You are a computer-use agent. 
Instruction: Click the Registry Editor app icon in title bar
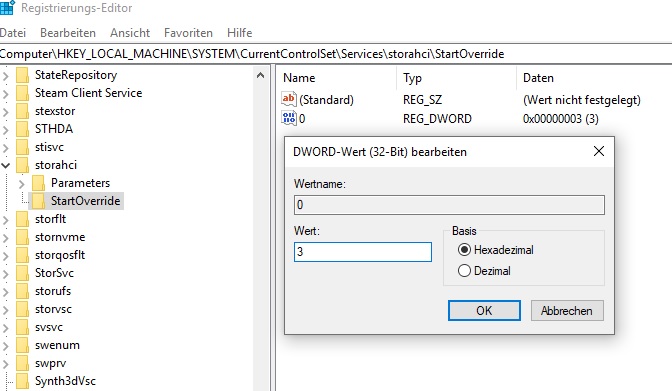pyautogui.click(x=7, y=7)
